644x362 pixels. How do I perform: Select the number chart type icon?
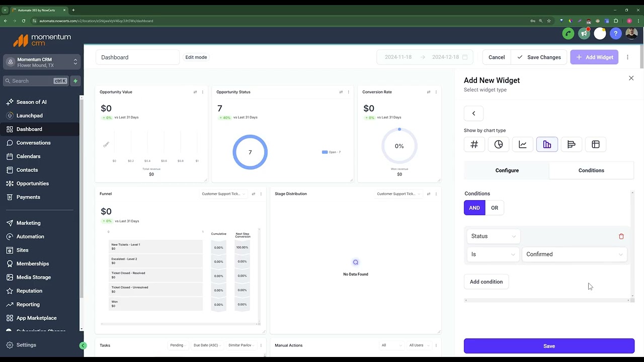tap(474, 144)
